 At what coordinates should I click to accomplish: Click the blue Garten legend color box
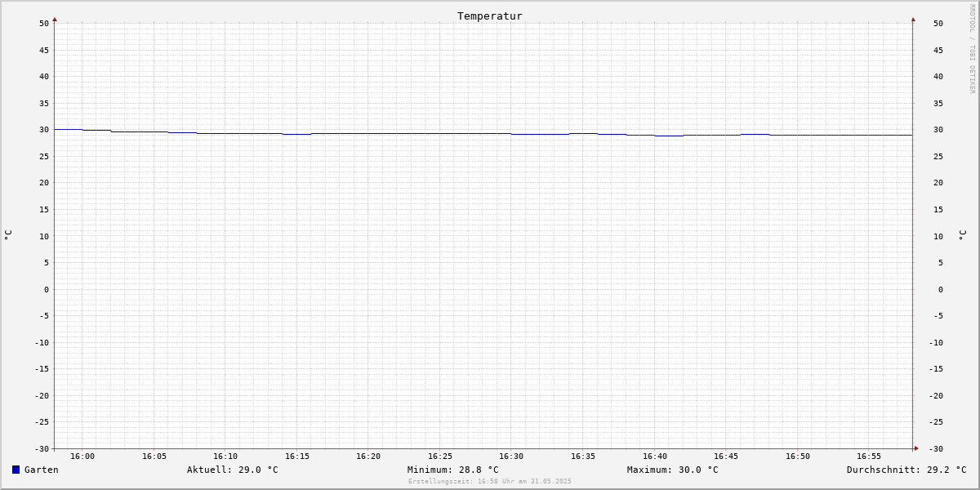pos(16,470)
